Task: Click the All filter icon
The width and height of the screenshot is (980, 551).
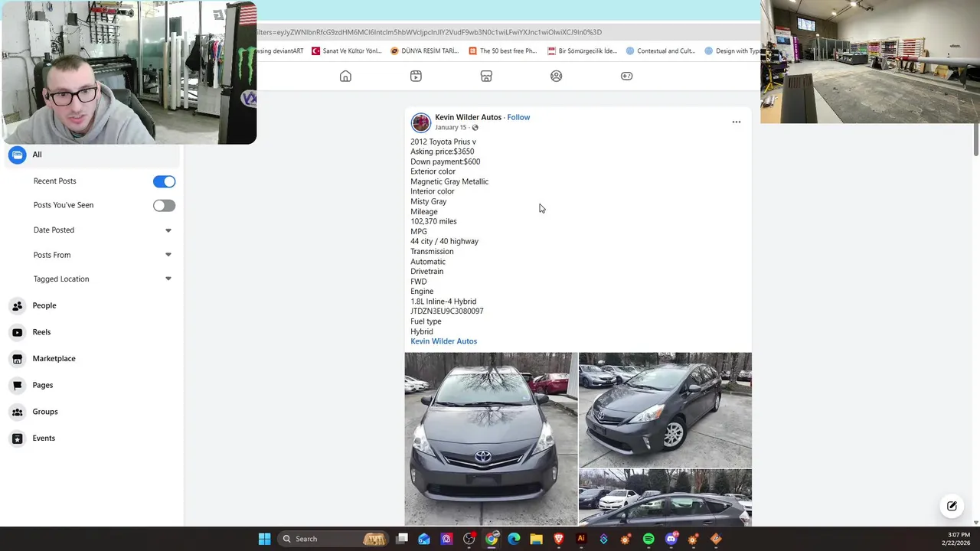Action: 18,155
